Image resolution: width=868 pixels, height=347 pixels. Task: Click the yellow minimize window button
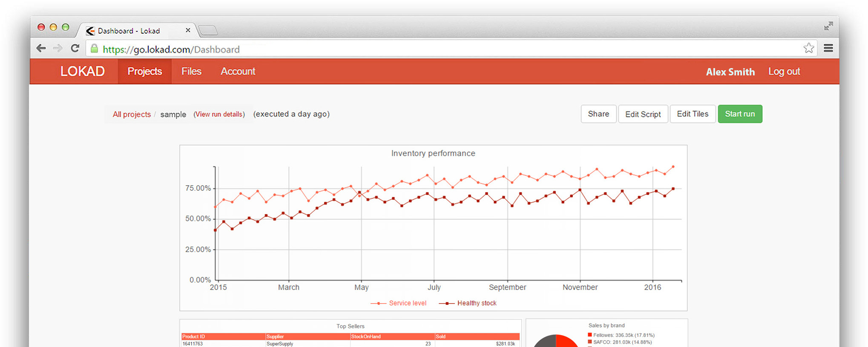[53, 27]
